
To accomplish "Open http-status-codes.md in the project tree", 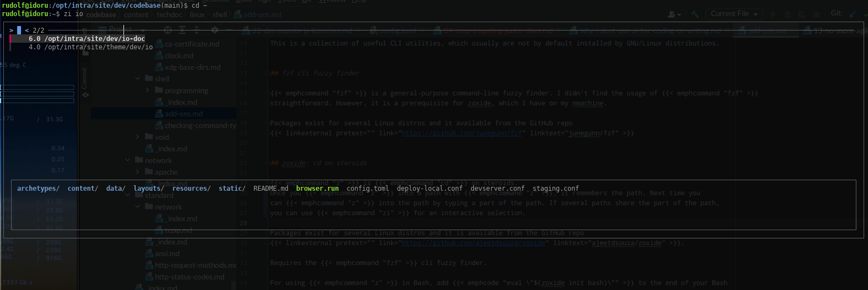I will [x=185, y=277].
